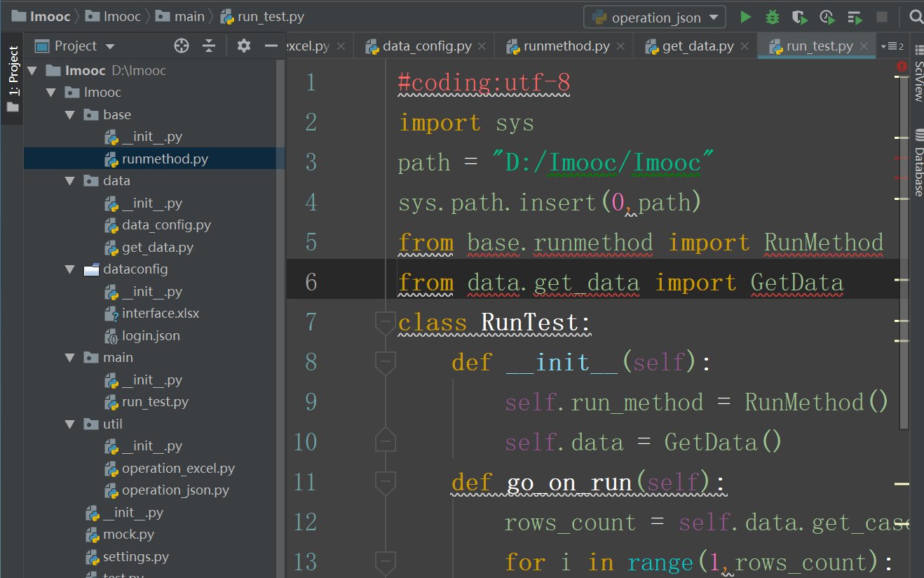The width and height of the screenshot is (924, 578).
Task: Click the RunMethod import name on line 5
Action: (824, 243)
